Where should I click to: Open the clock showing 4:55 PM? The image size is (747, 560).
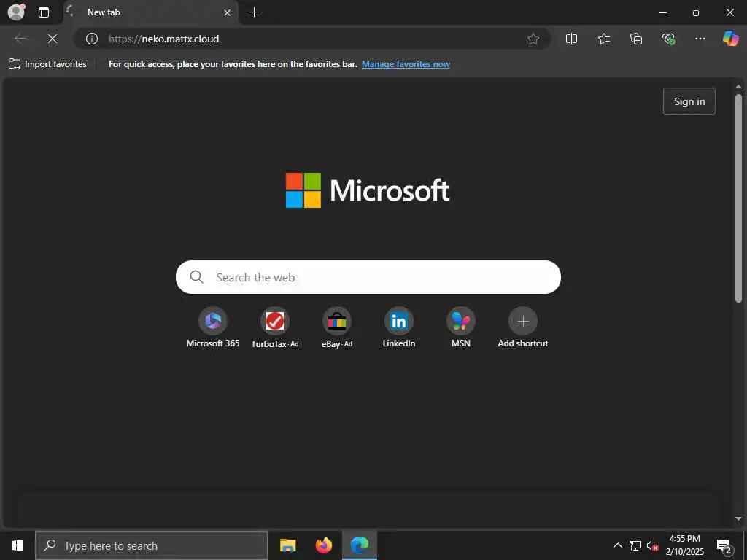[684, 545]
